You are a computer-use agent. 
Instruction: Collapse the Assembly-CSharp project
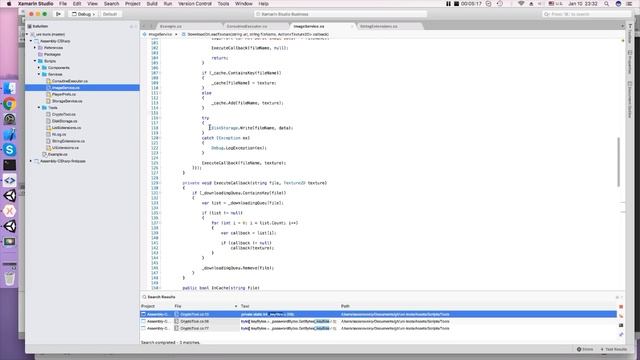pos(31,41)
